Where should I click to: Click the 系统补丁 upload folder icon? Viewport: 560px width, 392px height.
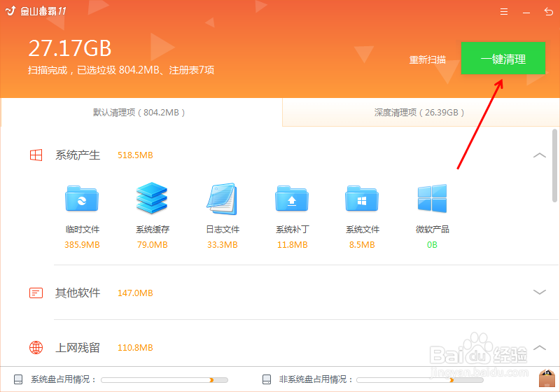292,199
